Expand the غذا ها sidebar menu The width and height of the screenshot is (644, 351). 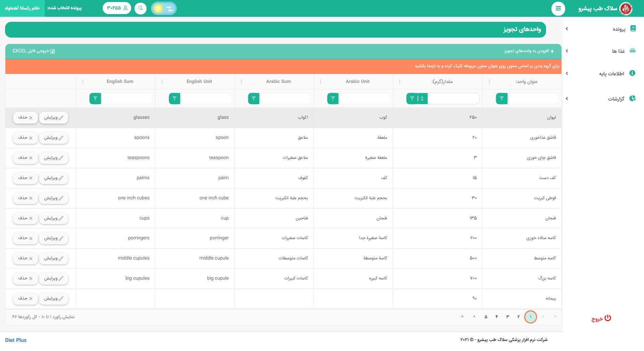tap(600, 51)
